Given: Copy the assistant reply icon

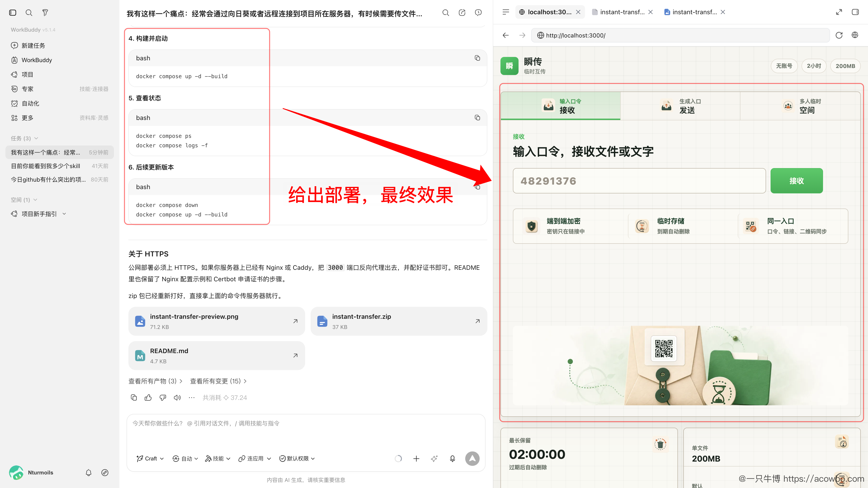Looking at the screenshot, I should [x=133, y=397].
